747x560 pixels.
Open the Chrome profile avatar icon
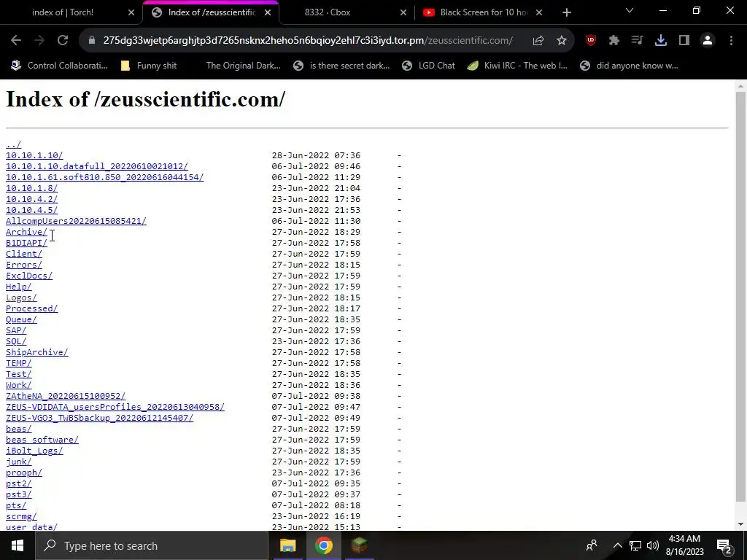tap(708, 41)
